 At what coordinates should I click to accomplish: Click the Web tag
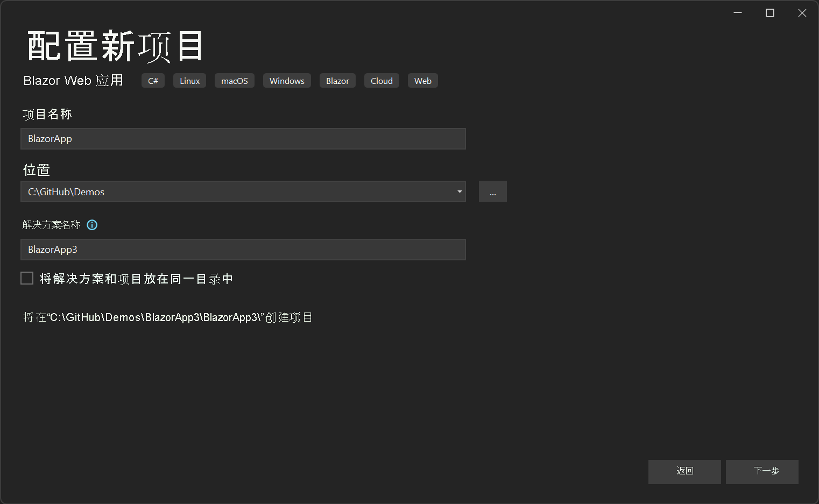point(423,81)
